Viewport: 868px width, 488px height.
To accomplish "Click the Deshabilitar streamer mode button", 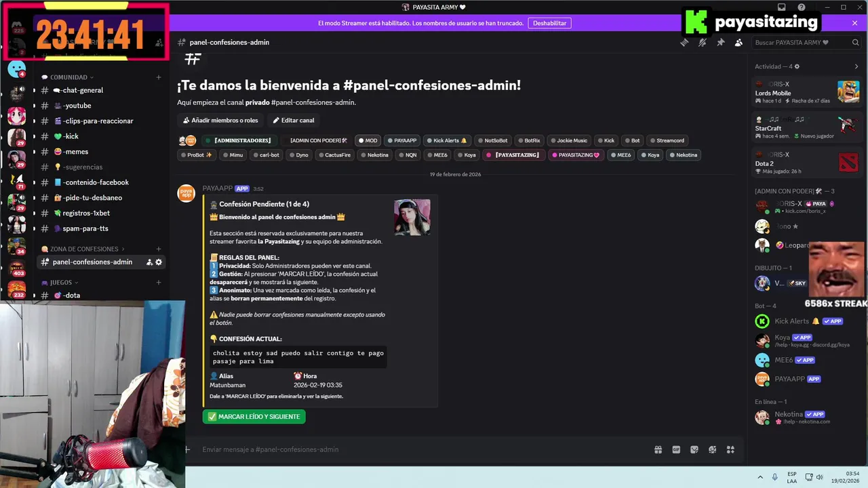I will click(x=549, y=23).
